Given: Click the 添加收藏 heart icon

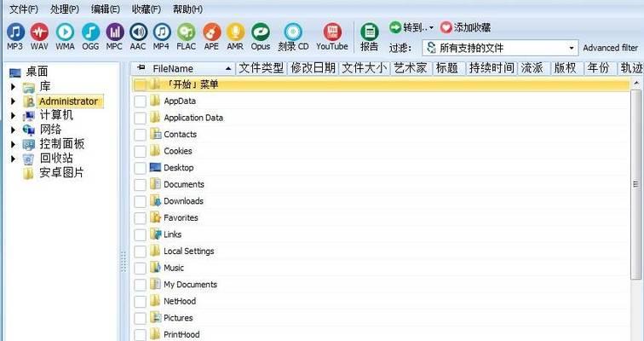Looking at the screenshot, I should 446,27.
